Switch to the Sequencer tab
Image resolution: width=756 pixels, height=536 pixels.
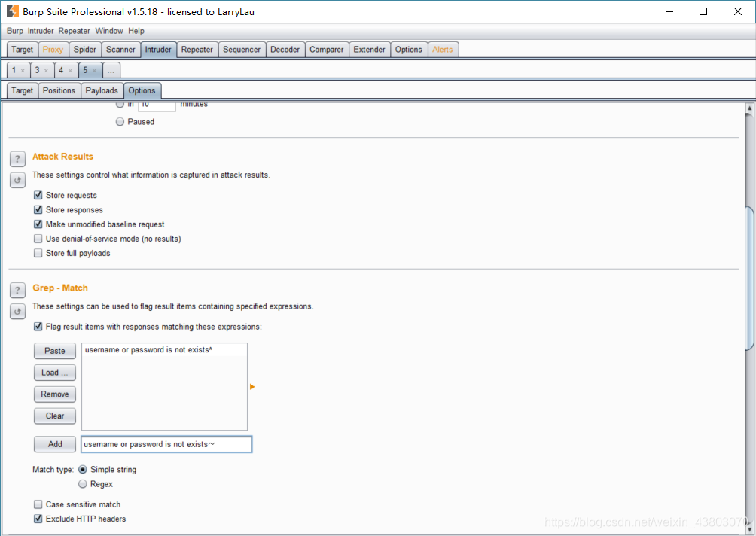click(242, 50)
